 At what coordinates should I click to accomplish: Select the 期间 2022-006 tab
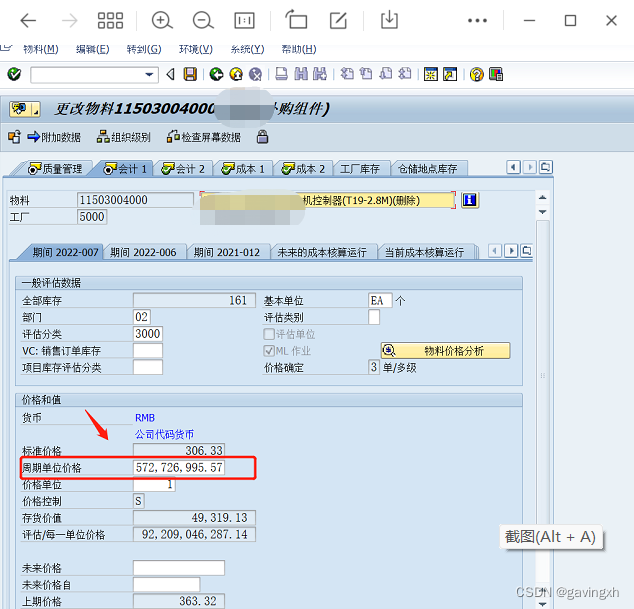tap(143, 252)
